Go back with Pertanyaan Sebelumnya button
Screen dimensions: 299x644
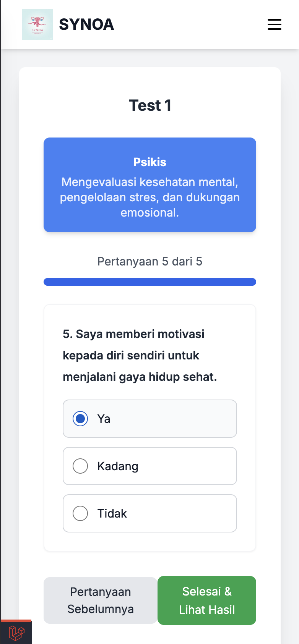[100, 600]
